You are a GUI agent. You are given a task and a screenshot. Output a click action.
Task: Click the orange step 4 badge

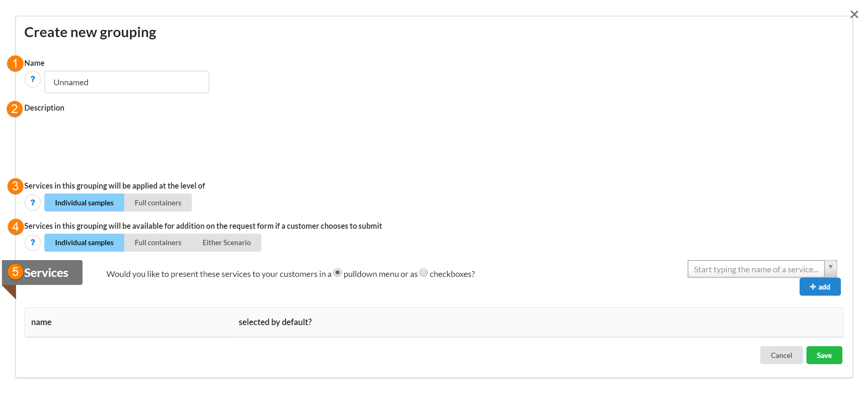[15, 227]
